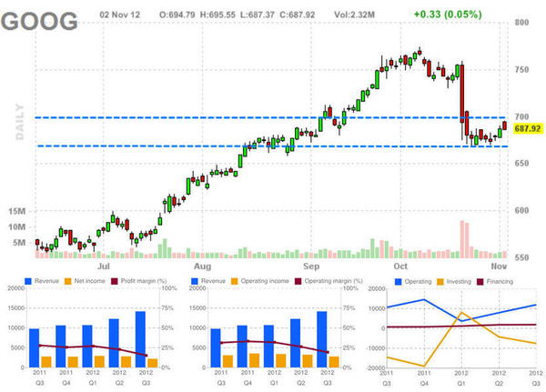Click the volume readout Vol:2.32M

click(355, 15)
